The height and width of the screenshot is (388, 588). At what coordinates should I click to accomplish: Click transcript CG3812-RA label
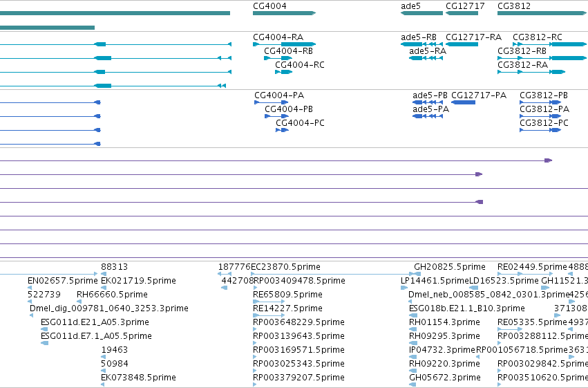click(522, 65)
